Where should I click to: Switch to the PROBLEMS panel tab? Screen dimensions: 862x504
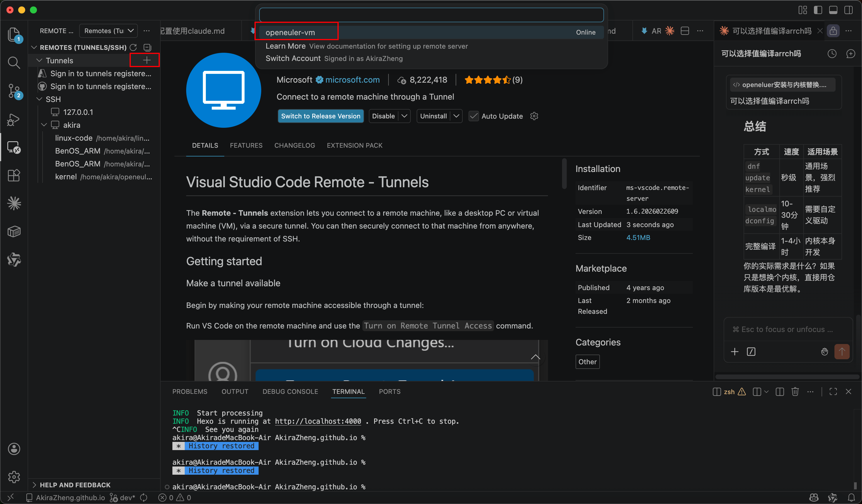(189, 391)
